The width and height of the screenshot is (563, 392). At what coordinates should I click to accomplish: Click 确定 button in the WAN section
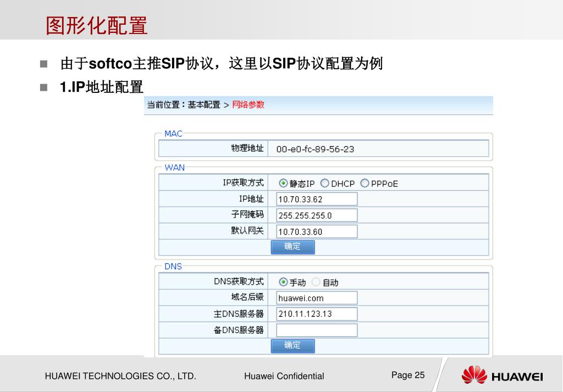292,247
